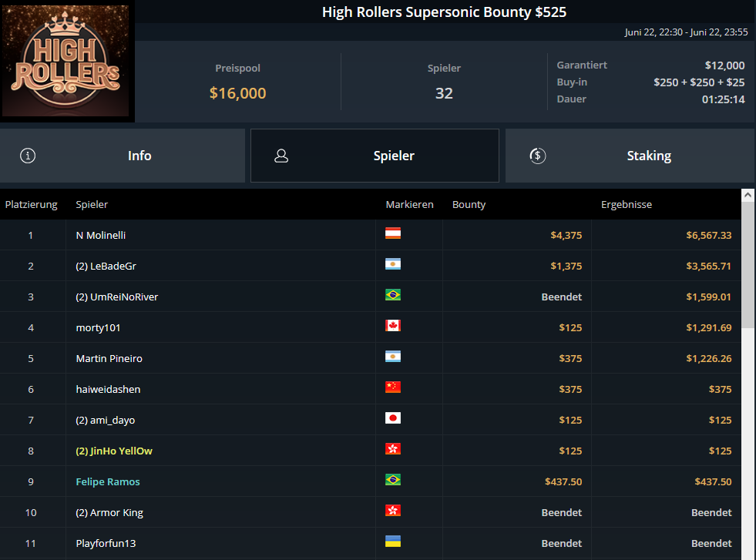Click the flag marker for UmReiNoRiver
The image size is (756, 560).
393,295
